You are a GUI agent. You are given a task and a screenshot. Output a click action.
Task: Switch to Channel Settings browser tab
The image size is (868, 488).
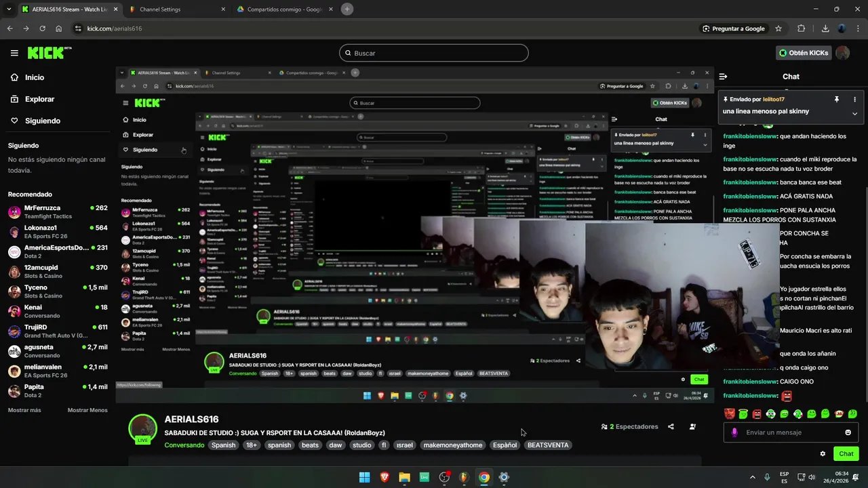pyautogui.click(x=178, y=9)
